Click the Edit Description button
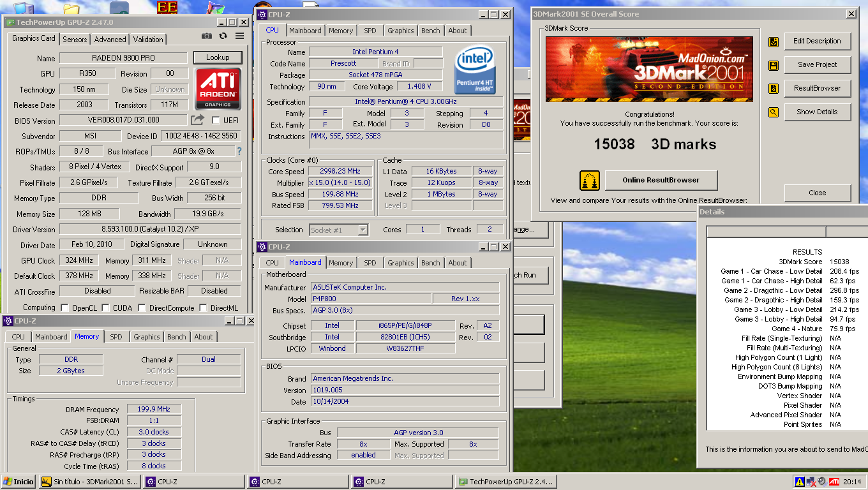 817,41
